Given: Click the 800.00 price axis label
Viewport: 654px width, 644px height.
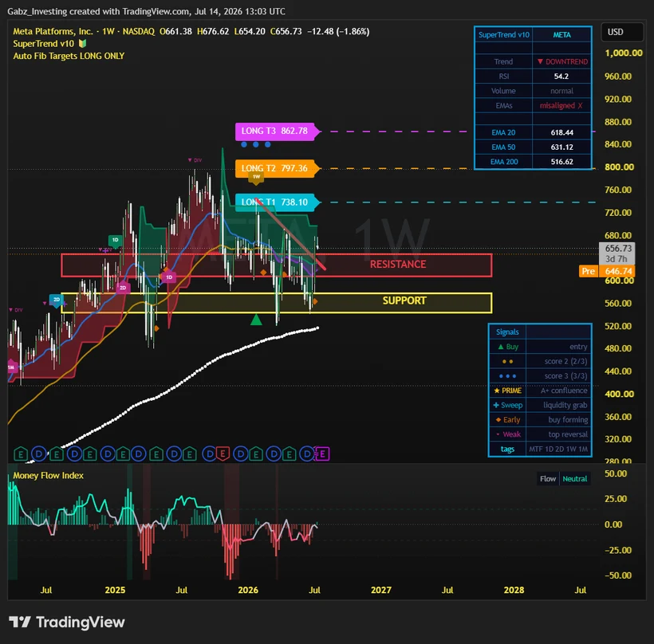Looking at the screenshot, I should point(619,167).
